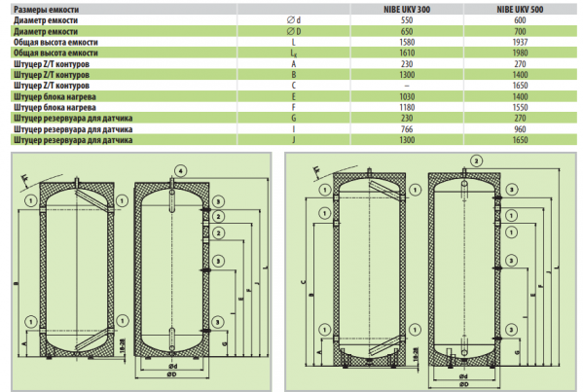The image size is (583, 392).
Task: Click the 'Lк' symbol cell in the table
Action: tap(294, 53)
